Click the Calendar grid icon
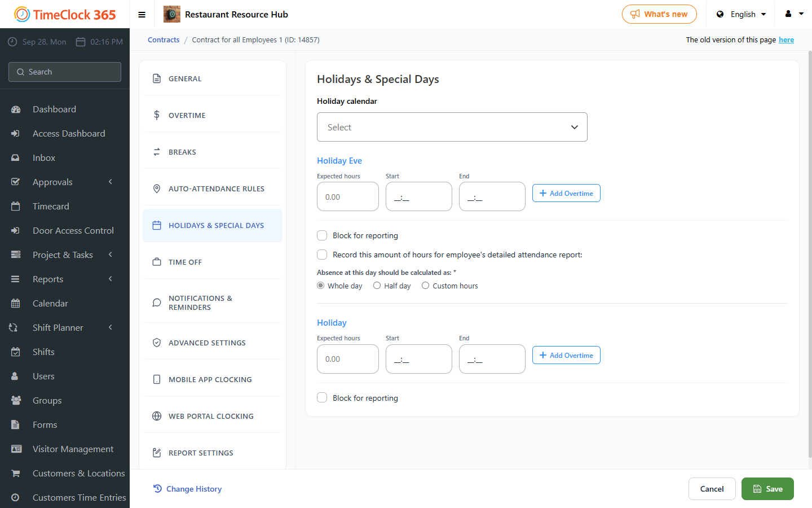Viewport: 812px width, 508px height. 16,304
